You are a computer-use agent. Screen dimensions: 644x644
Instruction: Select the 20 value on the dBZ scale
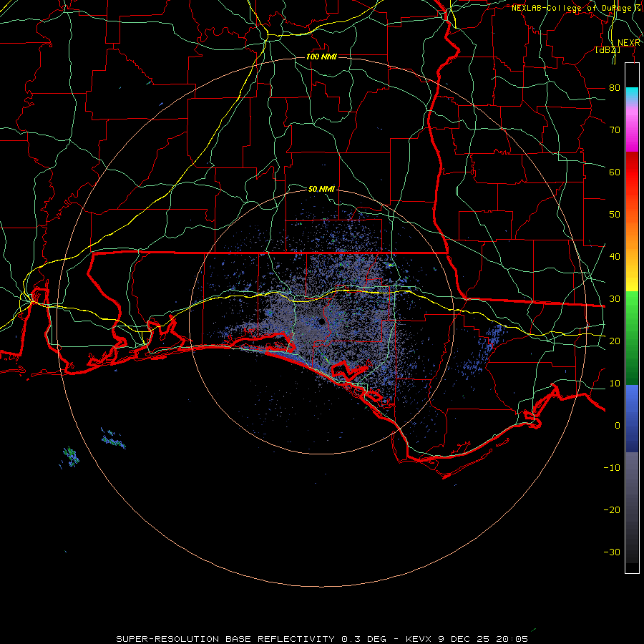tap(615, 341)
